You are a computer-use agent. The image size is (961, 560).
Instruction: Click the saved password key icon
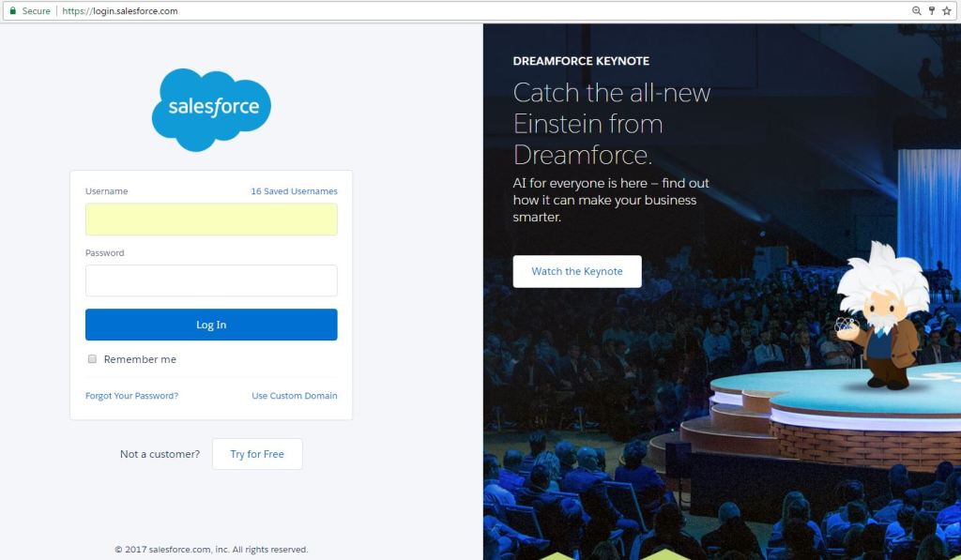[932, 11]
